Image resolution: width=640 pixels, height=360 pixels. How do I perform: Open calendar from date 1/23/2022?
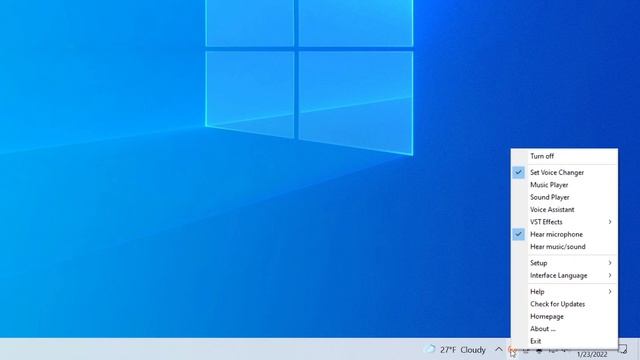pyautogui.click(x=592, y=354)
